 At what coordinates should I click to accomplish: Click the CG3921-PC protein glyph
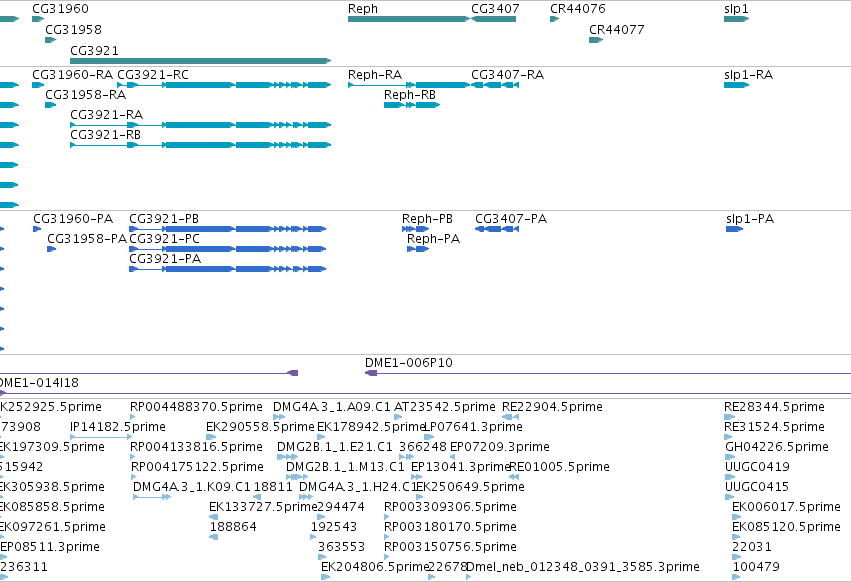coord(227,249)
